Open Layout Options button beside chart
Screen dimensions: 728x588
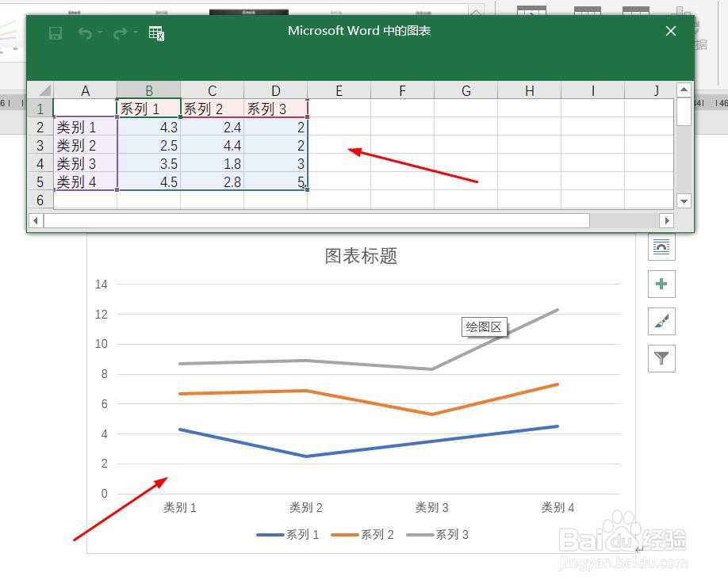(x=661, y=246)
